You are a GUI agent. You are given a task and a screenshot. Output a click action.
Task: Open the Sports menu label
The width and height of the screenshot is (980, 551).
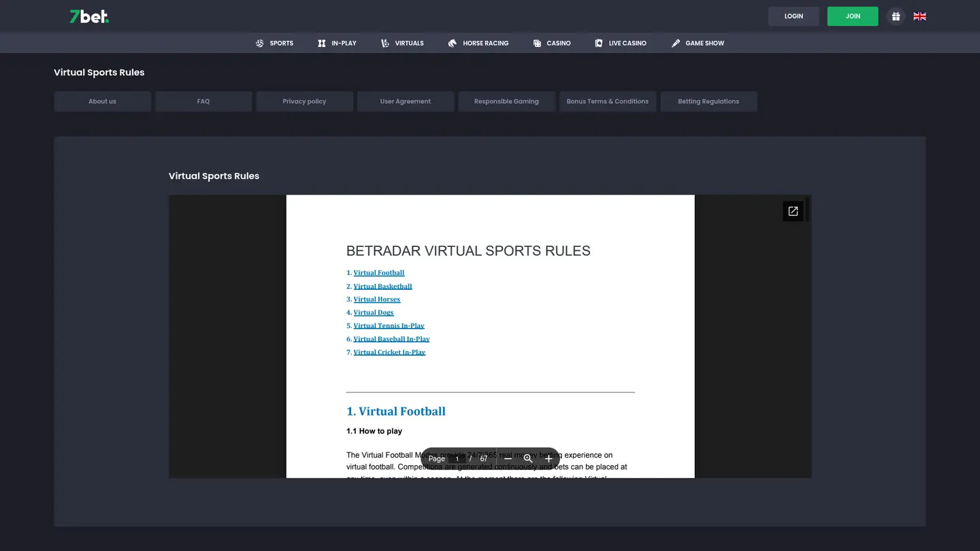[x=282, y=43]
